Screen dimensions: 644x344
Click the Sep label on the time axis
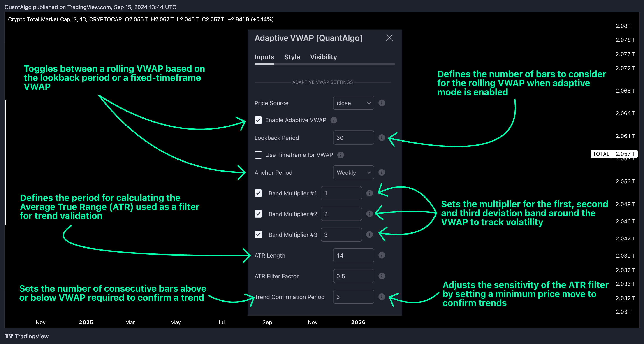tap(267, 322)
